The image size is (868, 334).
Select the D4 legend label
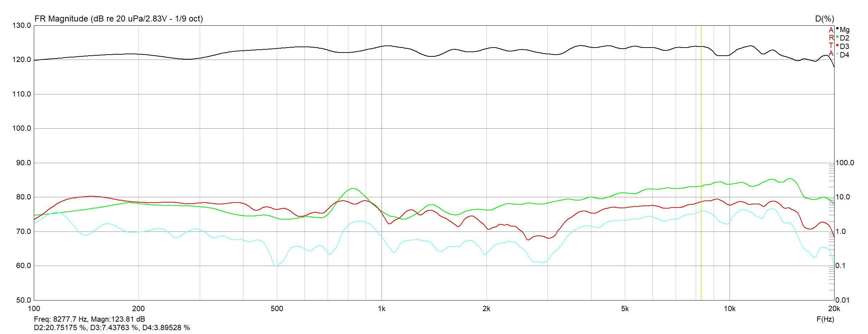845,55
